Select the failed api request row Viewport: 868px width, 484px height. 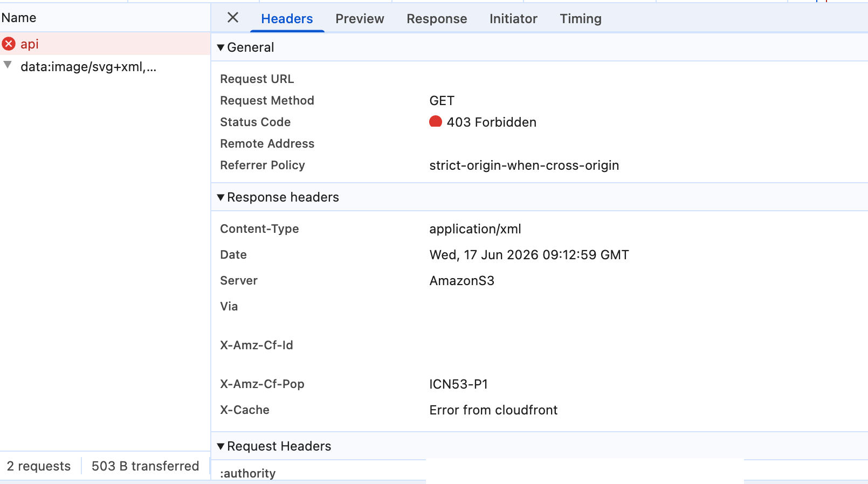pyautogui.click(x=105, y=44)
